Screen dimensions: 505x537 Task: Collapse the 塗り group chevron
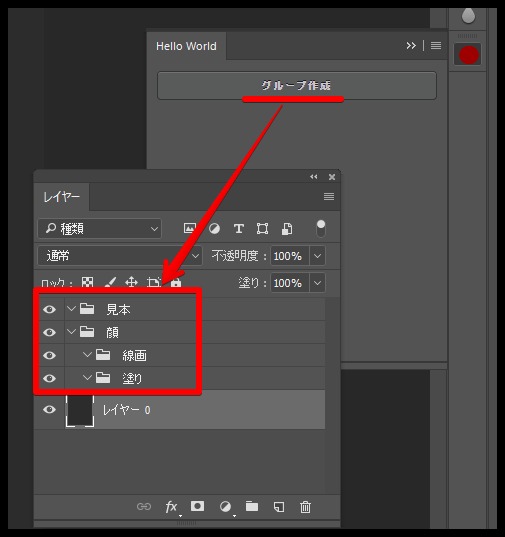pos(87,377)
